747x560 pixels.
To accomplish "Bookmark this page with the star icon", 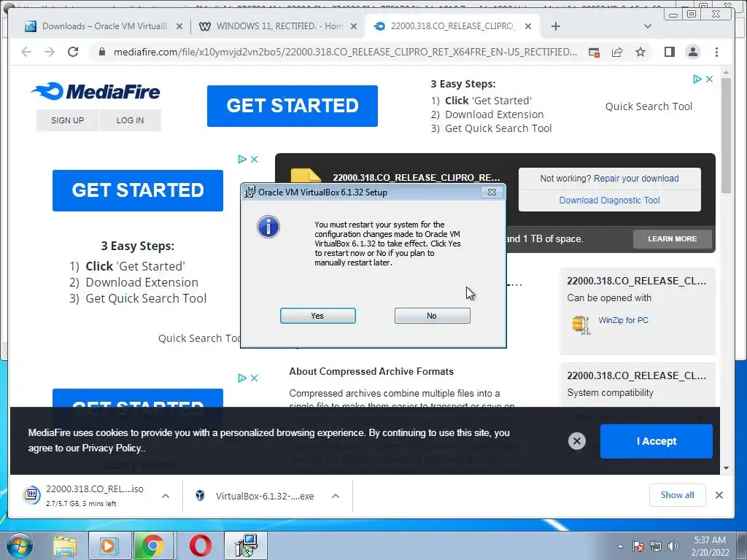I will (x=640, y=52).
